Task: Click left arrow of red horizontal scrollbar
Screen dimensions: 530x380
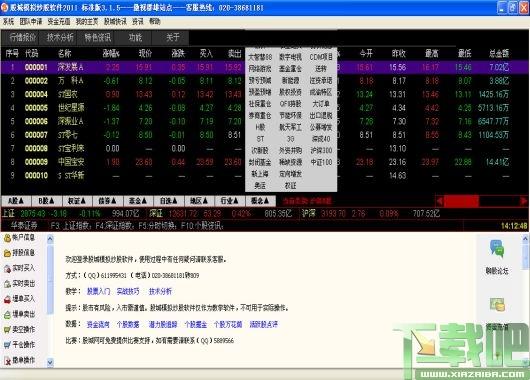Action: pos(439,201)
